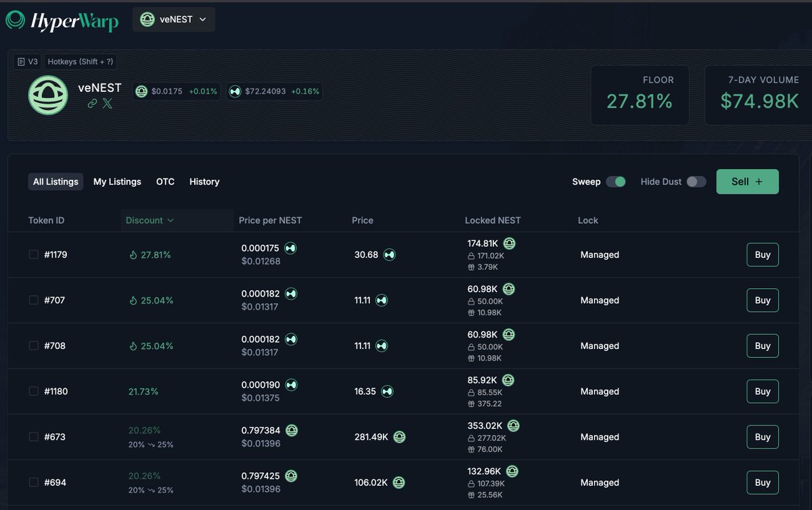
Task: Check the box for token #1179
Action: coord(34,254)
